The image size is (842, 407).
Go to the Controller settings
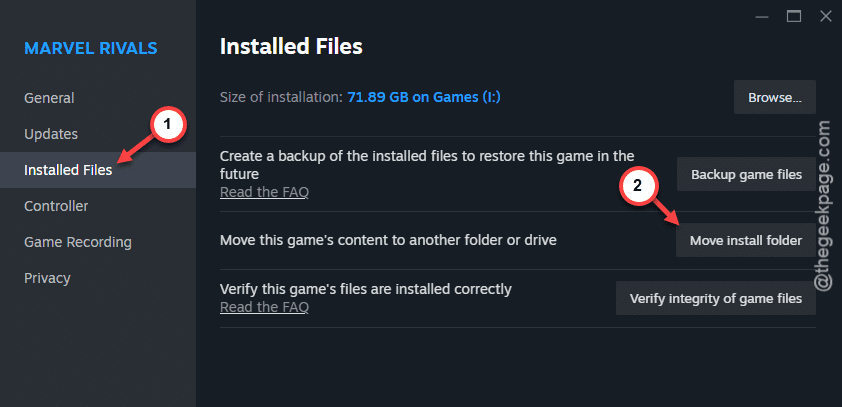coord(56,206)
